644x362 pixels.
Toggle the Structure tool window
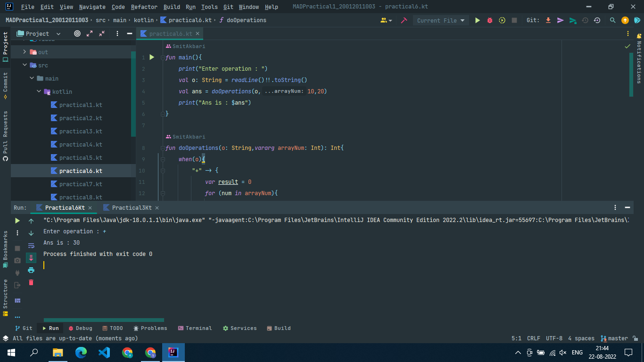click(5, 297)
